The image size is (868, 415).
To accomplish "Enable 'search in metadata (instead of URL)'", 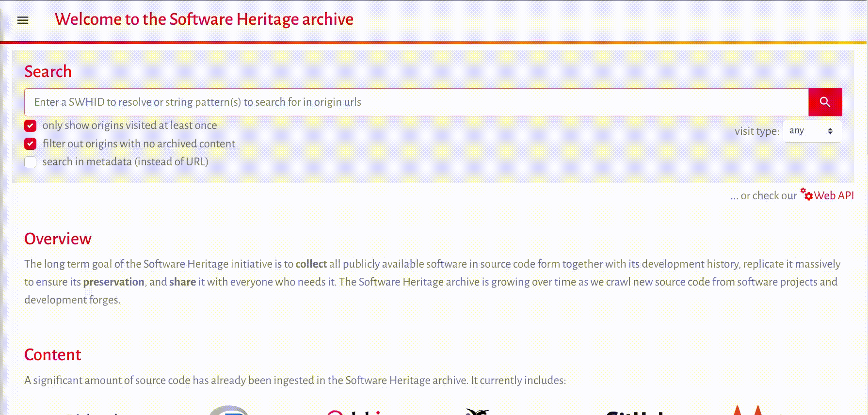I will coord(31,162).
